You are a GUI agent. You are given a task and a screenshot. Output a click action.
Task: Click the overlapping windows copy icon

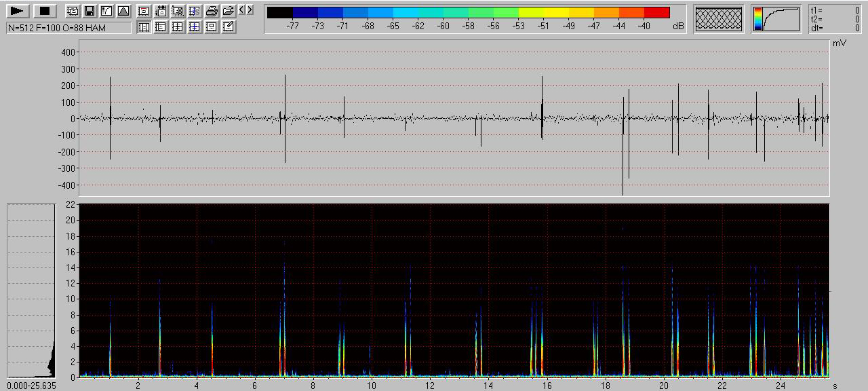point(73,11)
